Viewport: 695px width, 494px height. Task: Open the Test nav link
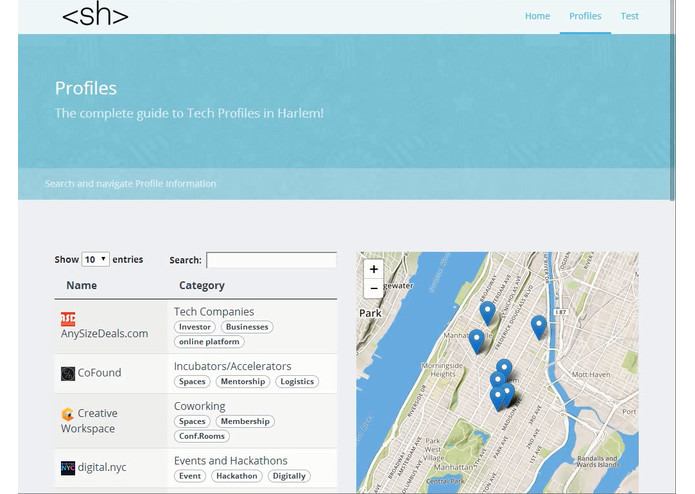pos(629,16)
